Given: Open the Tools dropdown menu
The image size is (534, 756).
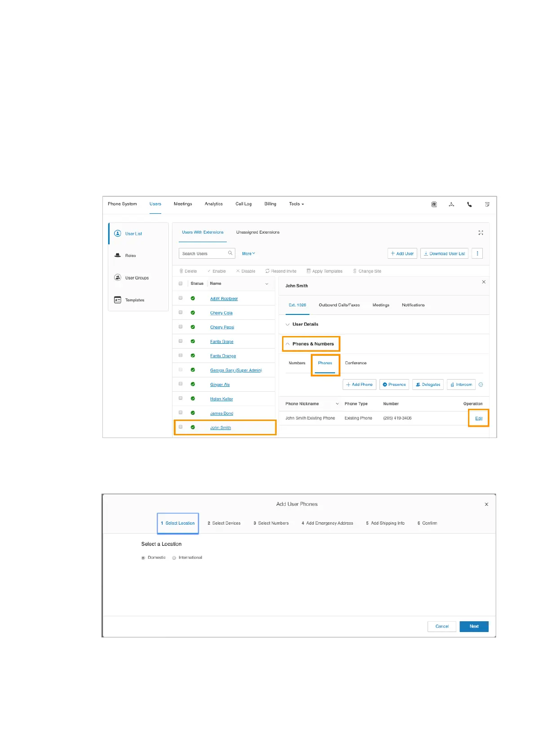Looking at the screenshot, I should pyautogui.click(x=296, y=204).
